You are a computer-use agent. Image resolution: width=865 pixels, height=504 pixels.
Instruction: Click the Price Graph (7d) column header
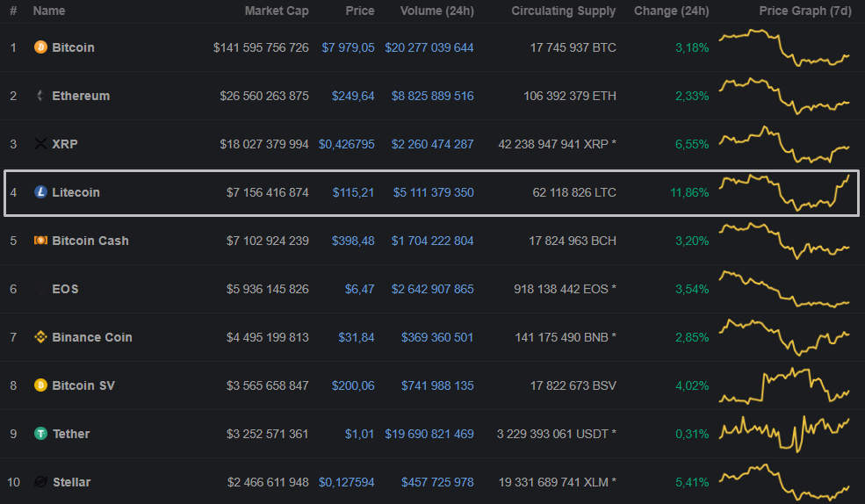point(805,11)
